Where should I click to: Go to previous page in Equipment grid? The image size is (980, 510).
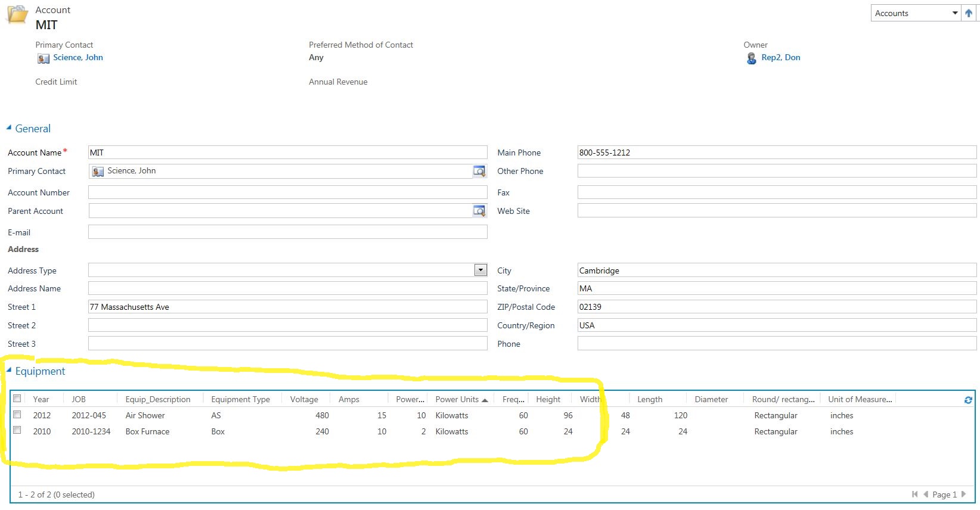(x=926, y=494)
